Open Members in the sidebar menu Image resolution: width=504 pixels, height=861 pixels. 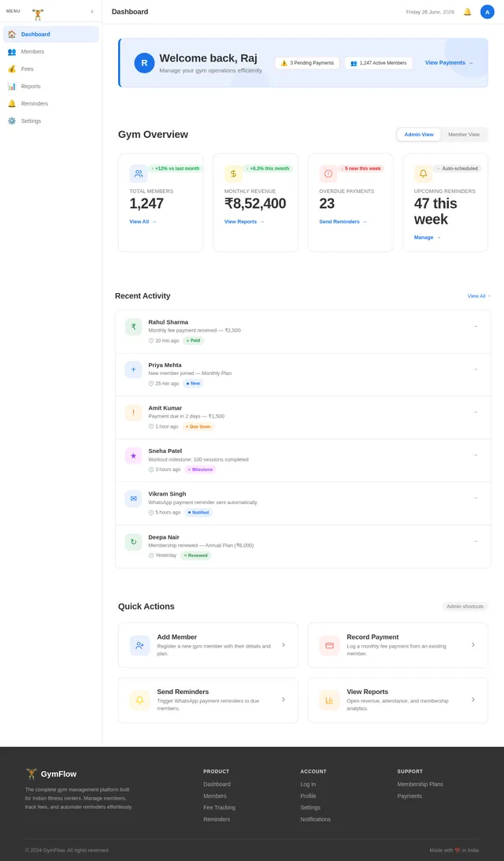(51, 52)
